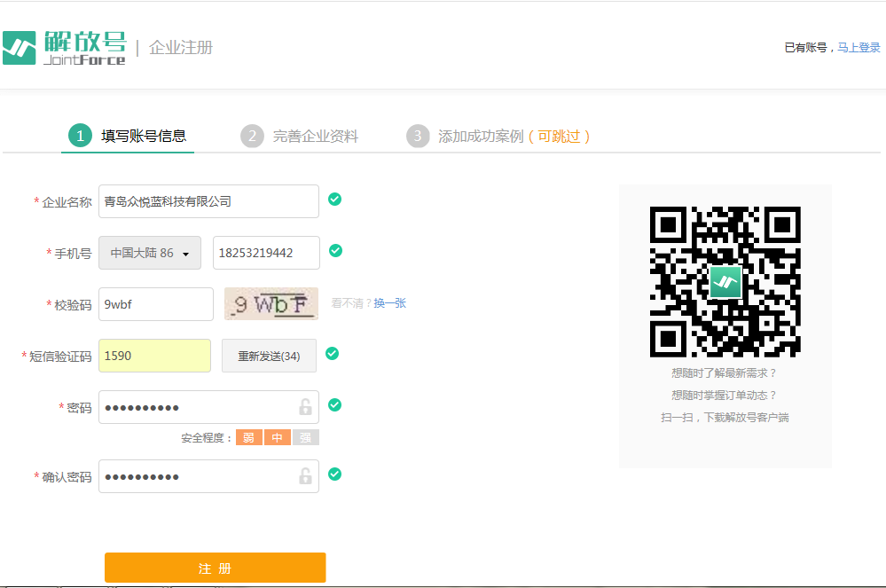Viewport: 886px width, 588px height.
Task: Click the password strength indicator bar
Action: point(277,437)
